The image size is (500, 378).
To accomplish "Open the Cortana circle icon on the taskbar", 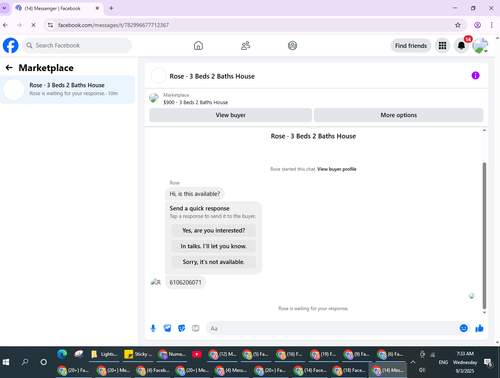I will coord(43,362).
